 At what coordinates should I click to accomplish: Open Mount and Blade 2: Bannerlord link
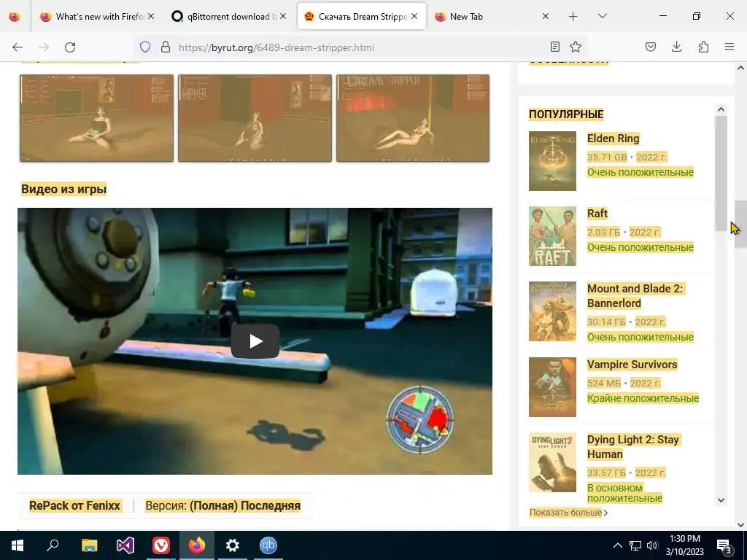pos(635,296)
